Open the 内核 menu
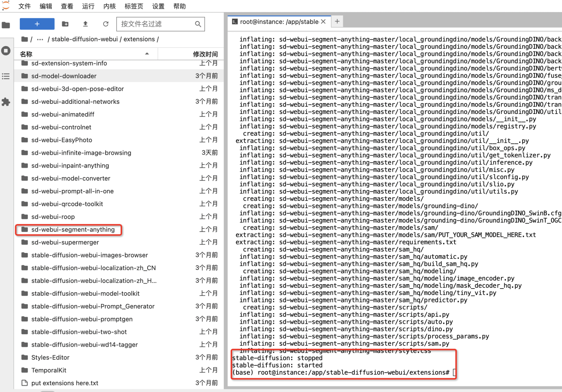562x392 pixels. point(110,6)
